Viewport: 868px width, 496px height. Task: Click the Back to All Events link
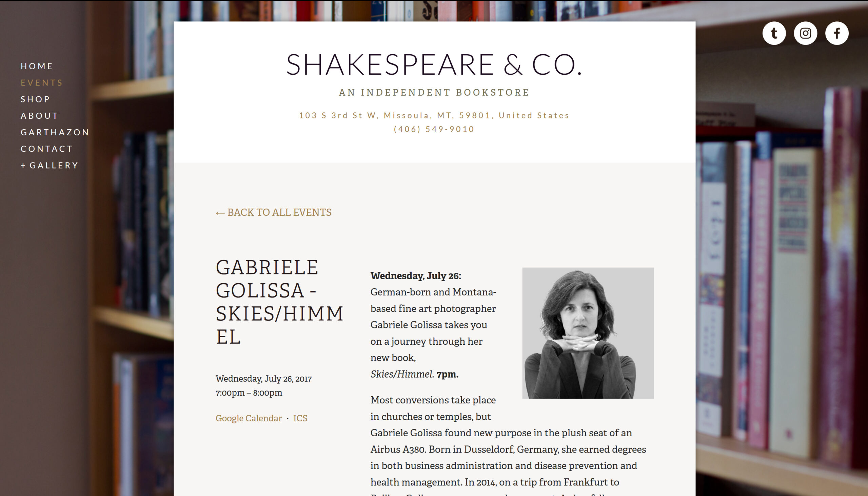point(273,213)
